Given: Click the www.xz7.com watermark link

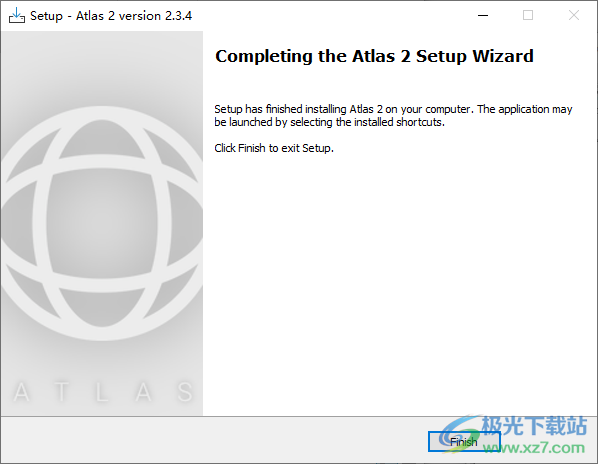Looking at the screenshot, I should click(x=534, y=447).
